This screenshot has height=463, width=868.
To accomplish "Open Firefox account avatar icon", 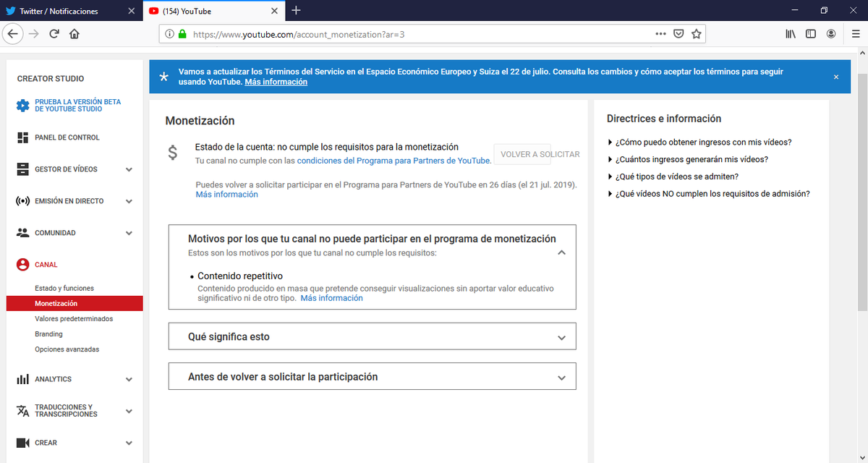I will click(831, 34).
